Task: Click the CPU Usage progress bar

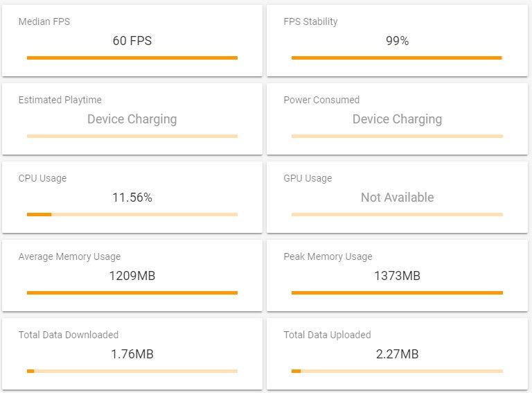Action: point(132,215)
